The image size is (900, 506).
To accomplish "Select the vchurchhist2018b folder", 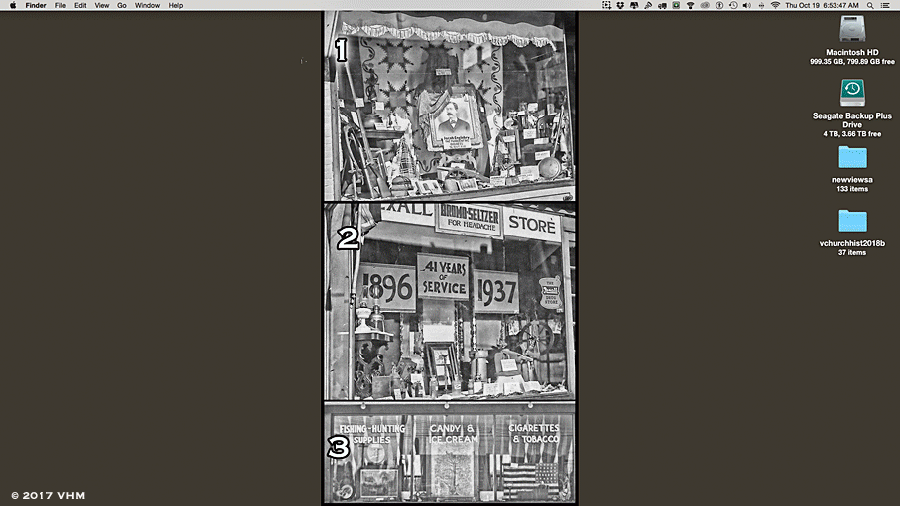I will (852, 221).
